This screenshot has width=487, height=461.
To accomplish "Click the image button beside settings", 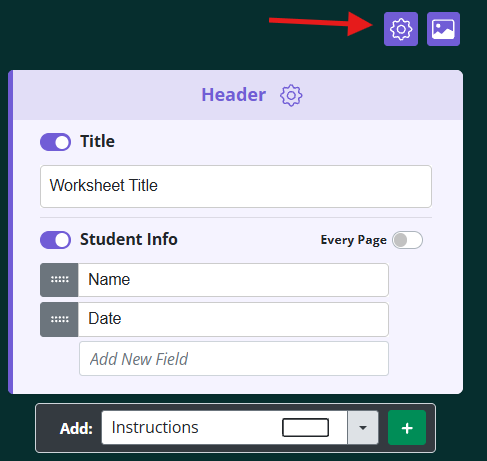I will click(x=443, y=29).
